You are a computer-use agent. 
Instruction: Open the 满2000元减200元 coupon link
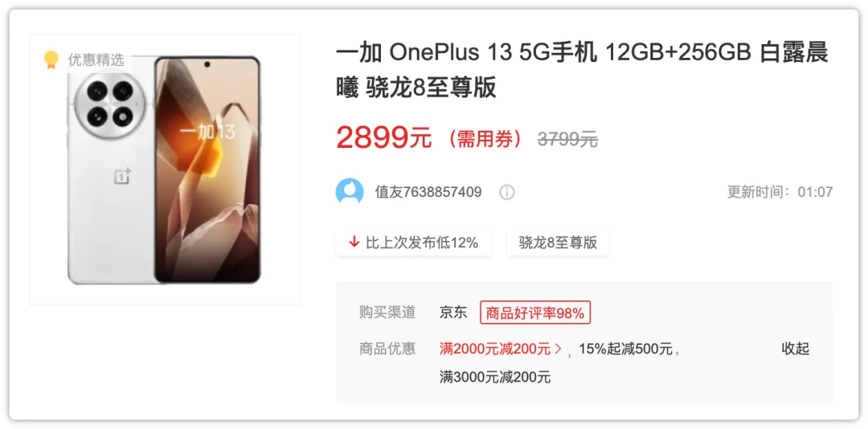click(495, 349)
